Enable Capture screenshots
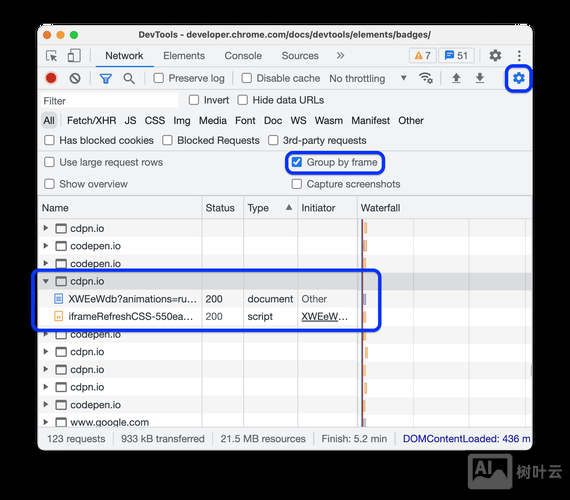Image resolution: width=570 pixels, height=500 pixels. (x=297, y=184)
